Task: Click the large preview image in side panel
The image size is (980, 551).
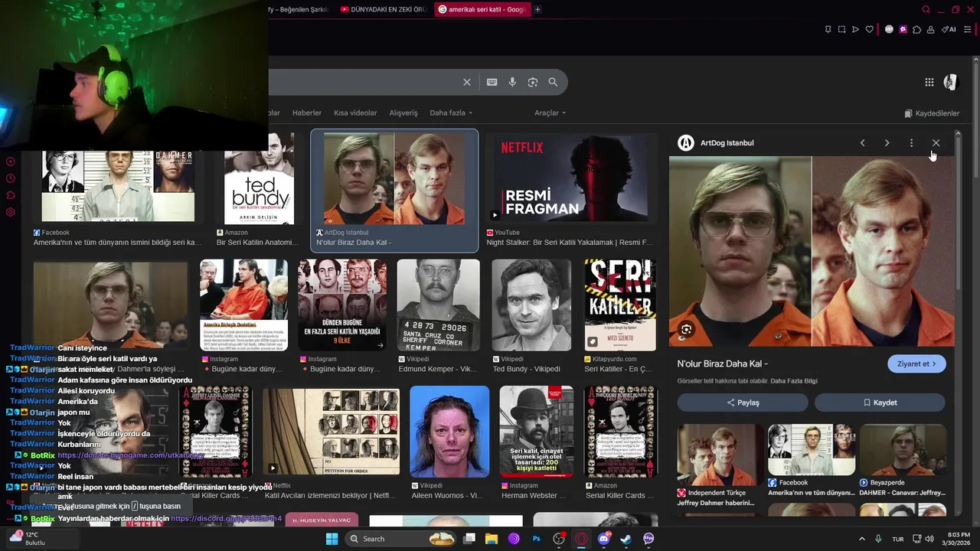Action: 812,251
